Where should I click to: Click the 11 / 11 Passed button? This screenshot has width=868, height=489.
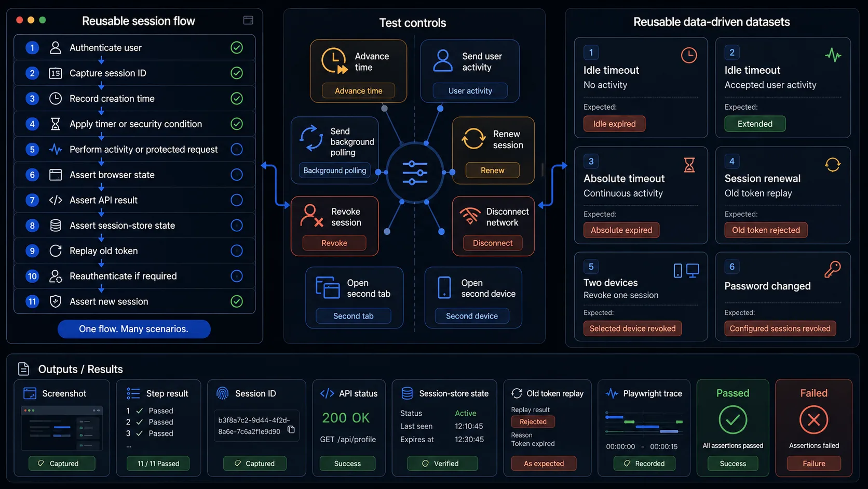pos(158,464)
